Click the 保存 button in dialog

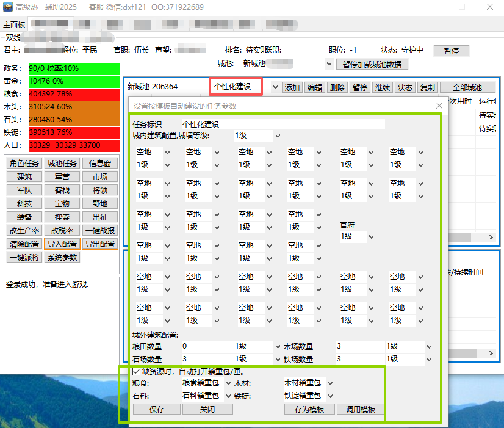(157, 410)
